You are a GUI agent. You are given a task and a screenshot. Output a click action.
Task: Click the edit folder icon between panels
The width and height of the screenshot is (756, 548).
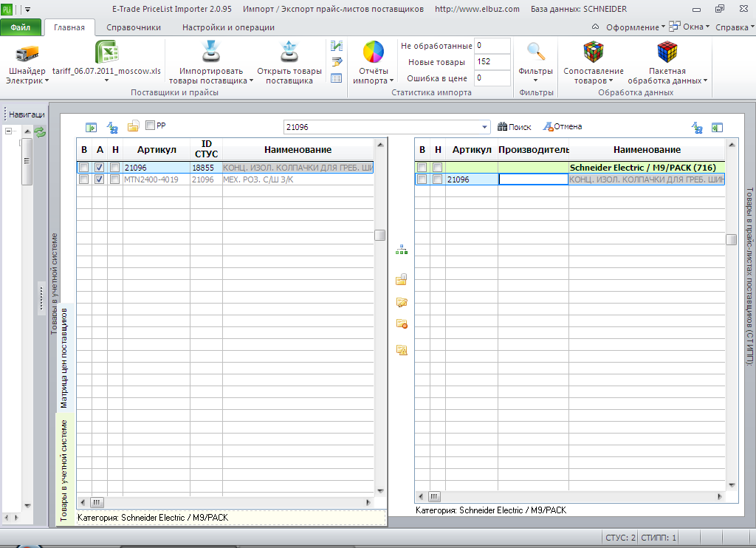402,303
